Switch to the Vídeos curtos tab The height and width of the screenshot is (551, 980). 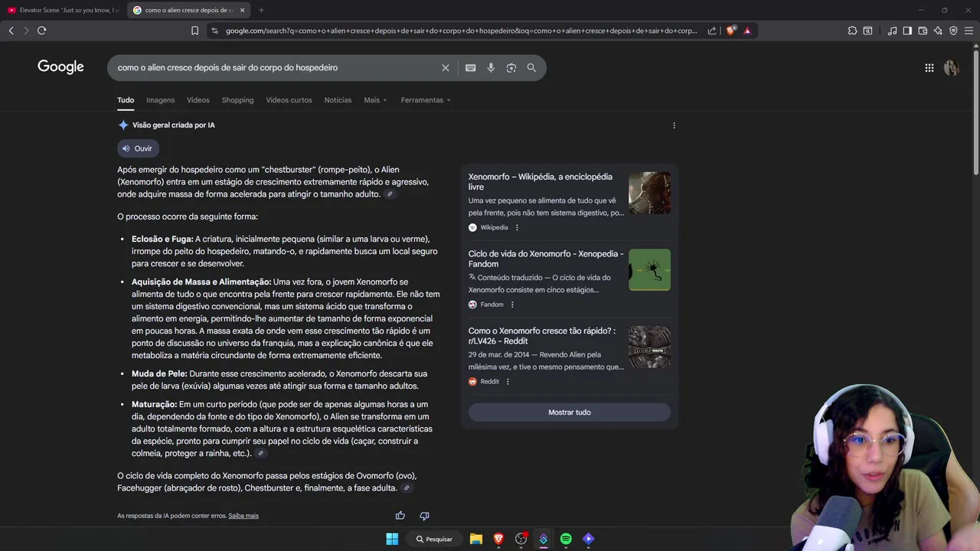pos(289,100)
